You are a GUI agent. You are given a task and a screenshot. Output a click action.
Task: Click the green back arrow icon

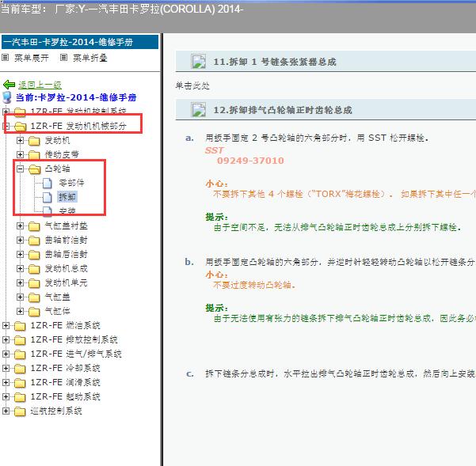pos(9,85)
